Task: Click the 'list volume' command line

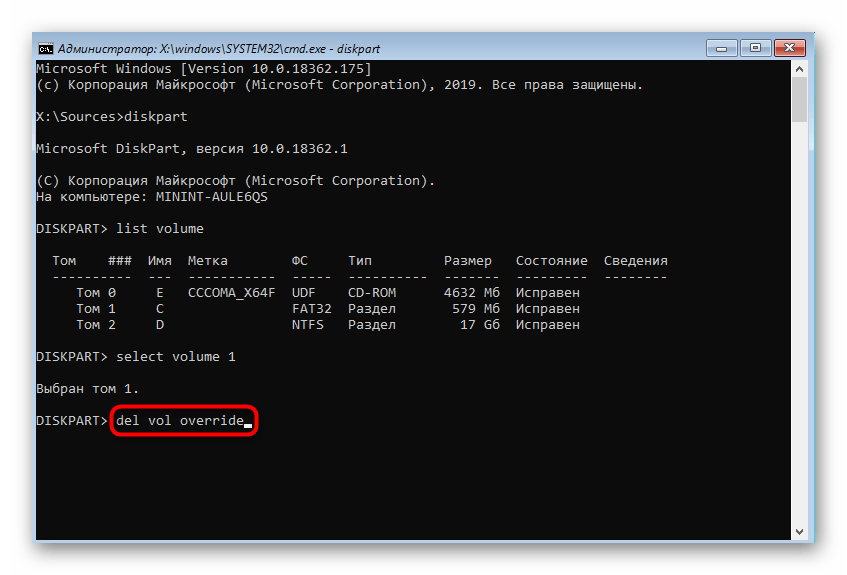Action: 160,229
